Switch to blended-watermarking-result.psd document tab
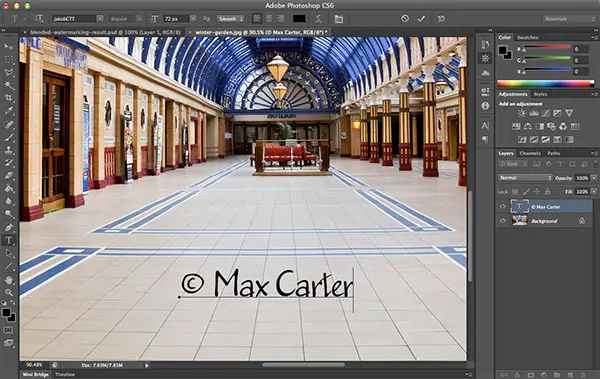This screenshot has height=379, width=600. pos(105,33)
